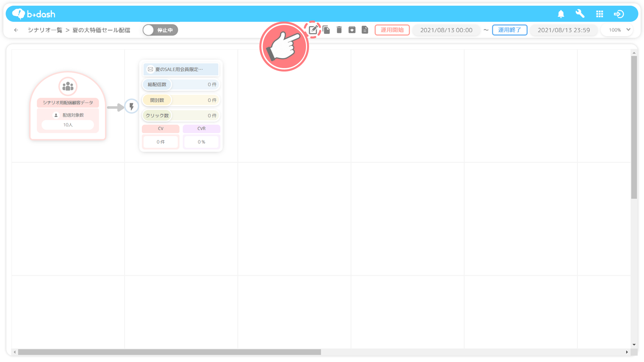Click the 運用開始 button
The height and width of the screenshot is (362, 644).
pyautogui.click(x=392, y=30)
